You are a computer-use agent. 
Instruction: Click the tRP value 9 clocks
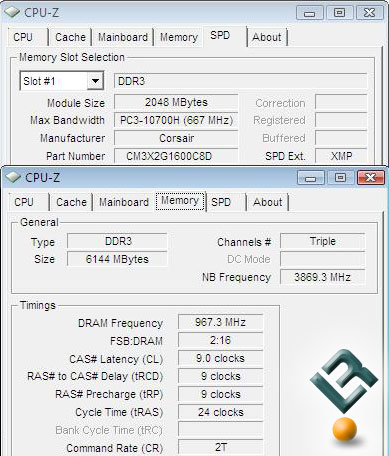220,394
